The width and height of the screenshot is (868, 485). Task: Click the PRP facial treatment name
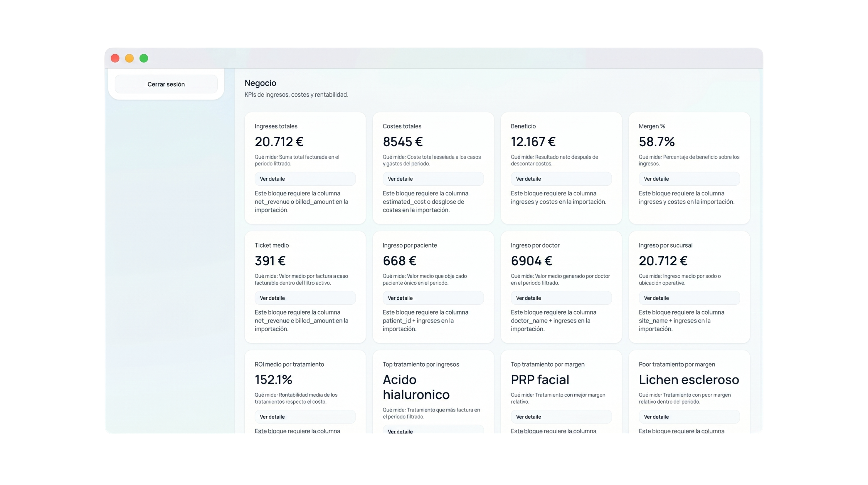(540, 380)
